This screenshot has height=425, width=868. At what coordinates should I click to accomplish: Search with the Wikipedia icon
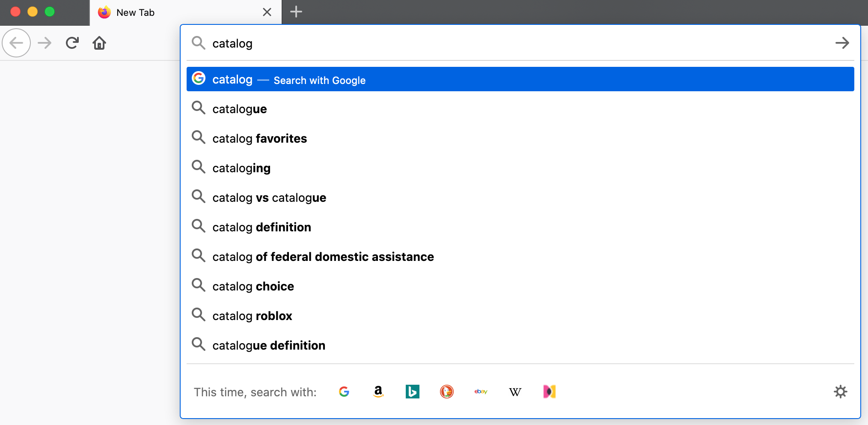click(515, 391)
